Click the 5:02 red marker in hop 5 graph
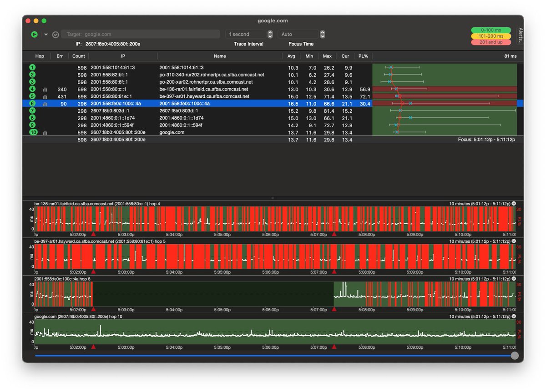This screenshot has height=392, width=546. (93, 271)
